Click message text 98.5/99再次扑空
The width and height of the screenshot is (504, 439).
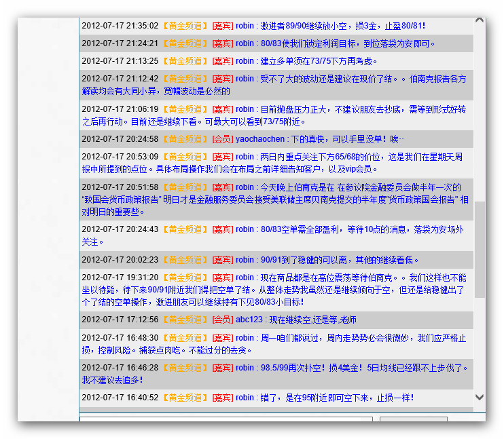pos(291,368)
